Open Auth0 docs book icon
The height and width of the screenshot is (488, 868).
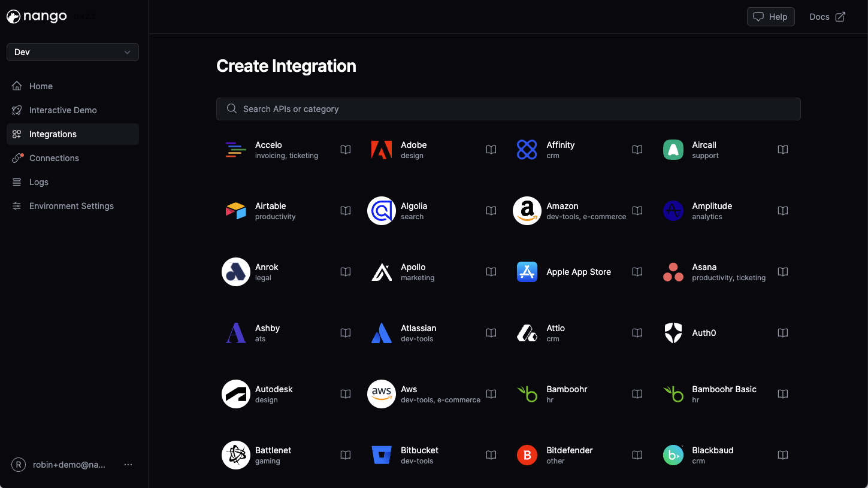[783, 333]
